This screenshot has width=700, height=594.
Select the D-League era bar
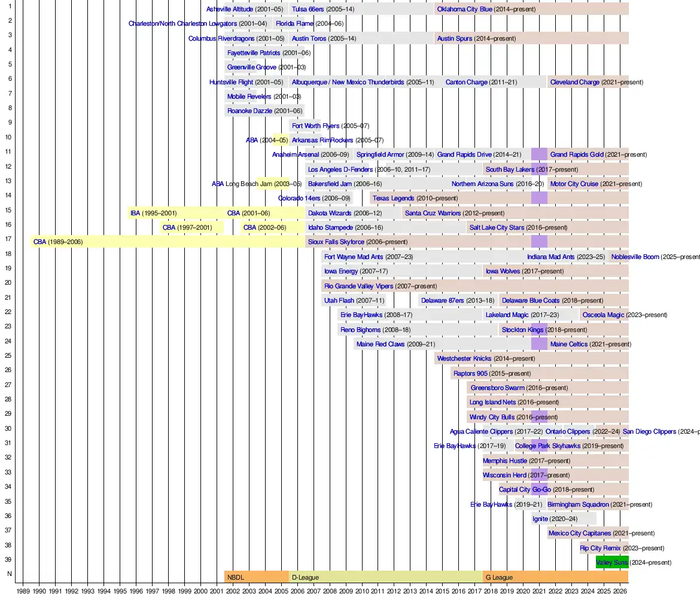coord(385,577)
